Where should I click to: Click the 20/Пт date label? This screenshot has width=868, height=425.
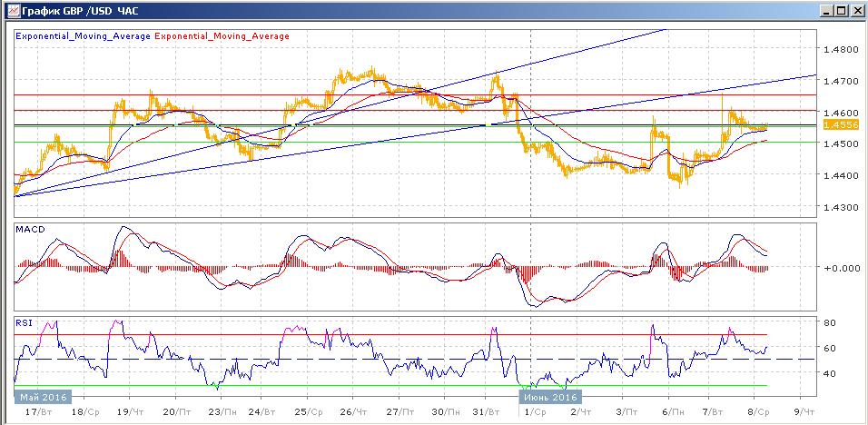click(x=177, y=412)
